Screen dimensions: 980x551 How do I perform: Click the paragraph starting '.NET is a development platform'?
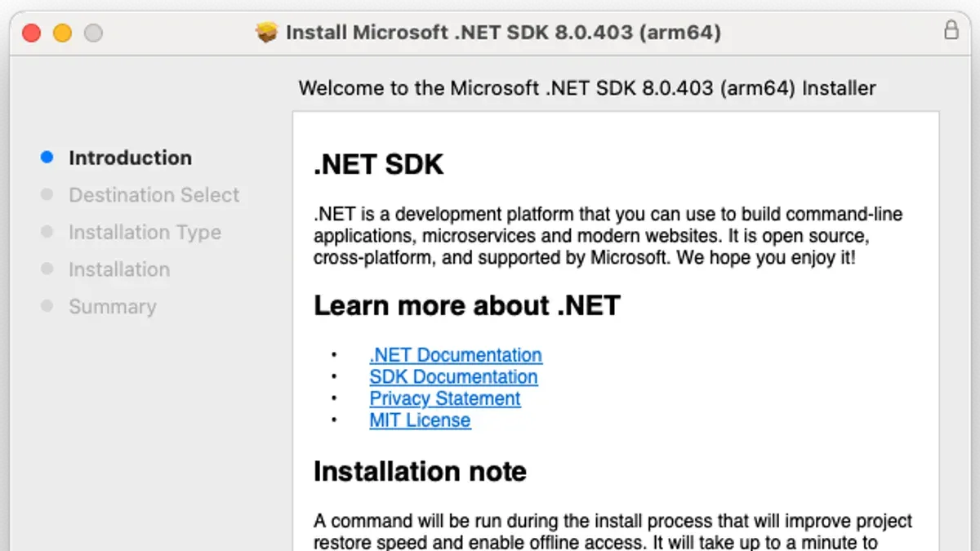pos(608,237)
